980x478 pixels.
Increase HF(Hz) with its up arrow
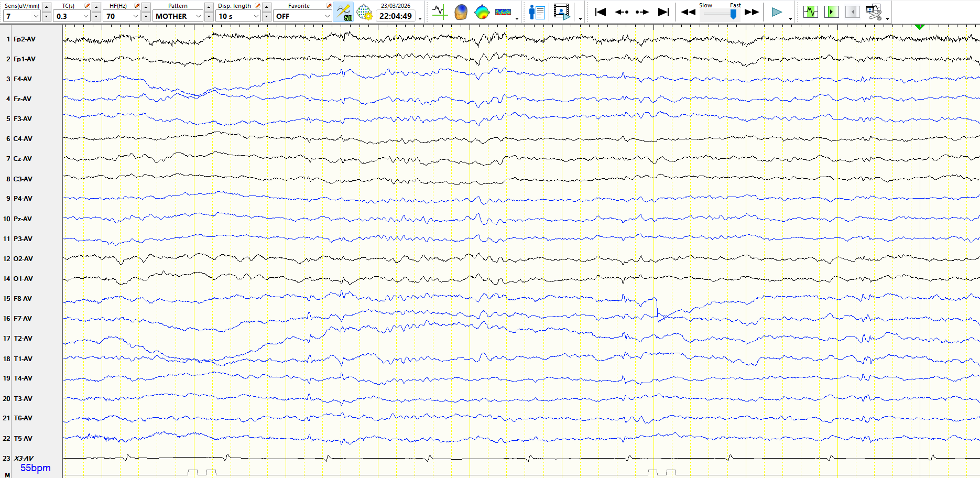146,7
